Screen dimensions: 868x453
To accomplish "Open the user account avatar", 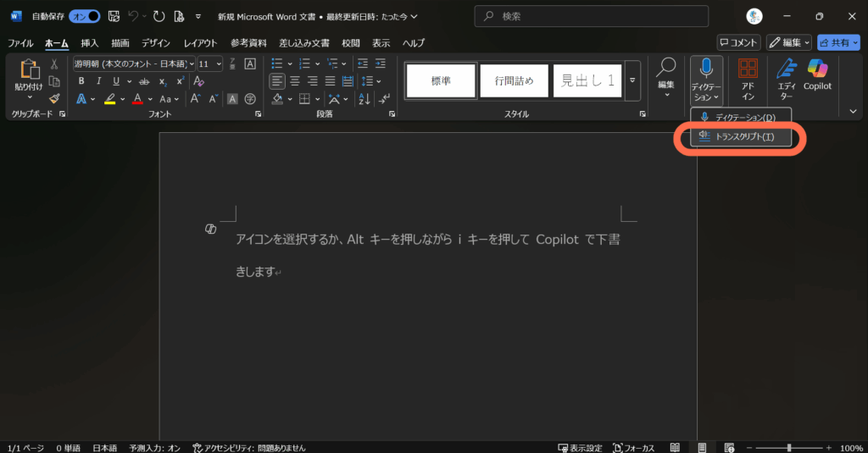I will 754,17.
